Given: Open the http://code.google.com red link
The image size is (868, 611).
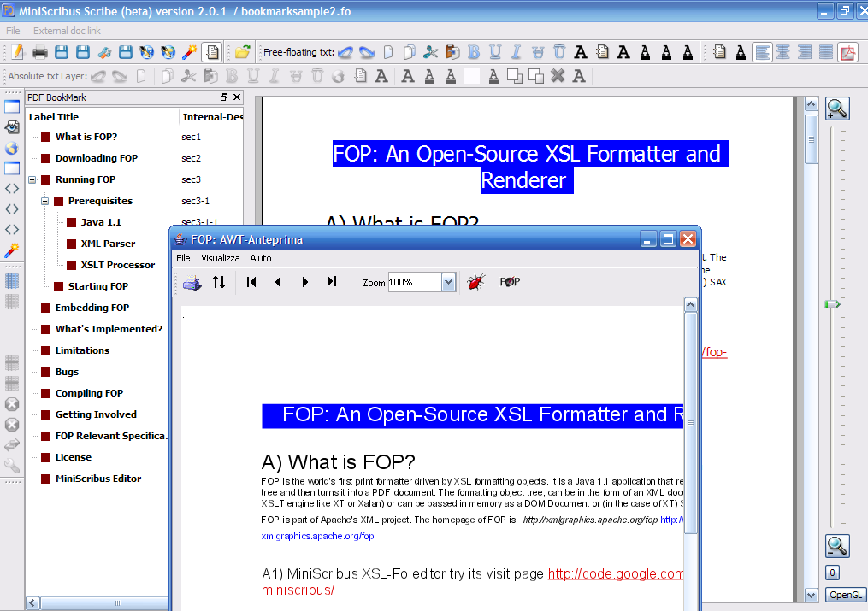Looking at the screenshot, I should [616, 574].
